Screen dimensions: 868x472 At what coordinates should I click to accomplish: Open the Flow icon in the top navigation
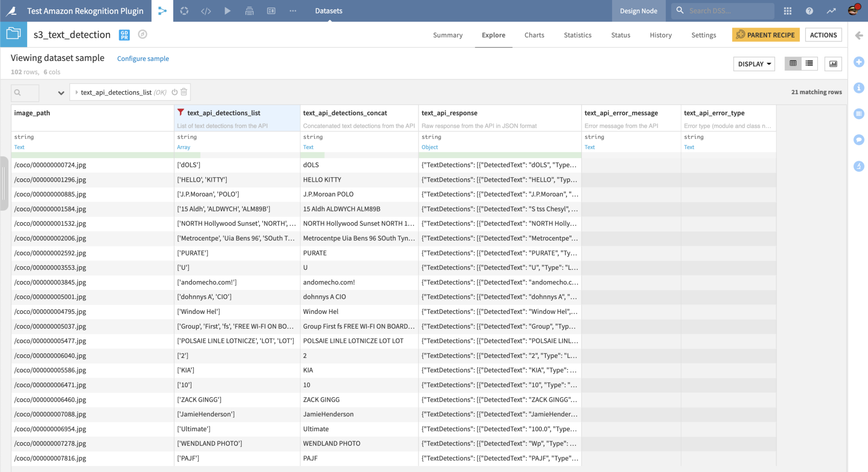coord(162,11)
